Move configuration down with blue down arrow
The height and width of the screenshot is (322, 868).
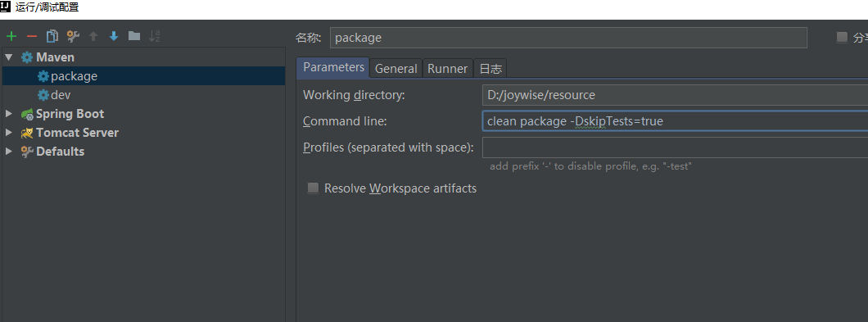pyautogui.click(x=114, y=37)
